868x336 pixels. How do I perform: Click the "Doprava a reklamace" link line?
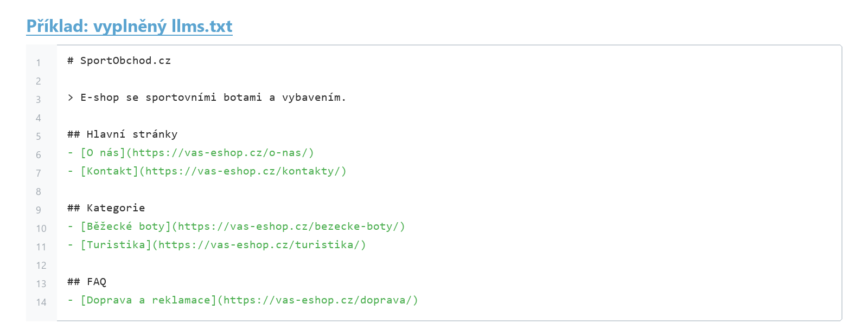pos(242,300)
